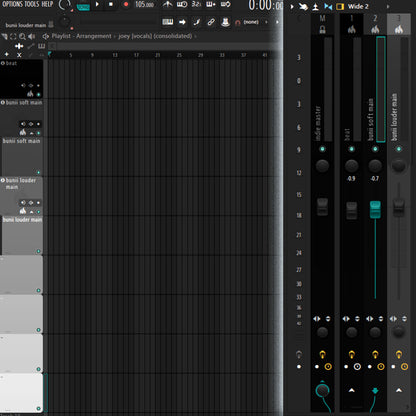Screen dimensions: 416x416
Task: Click arrow to the right of Wide 2
Action: click(x=388, y=6)
